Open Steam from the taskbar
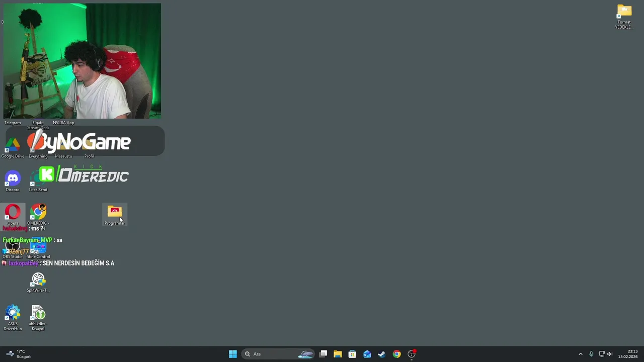Screen dimensions: 644x362 [x=382, y=354]
